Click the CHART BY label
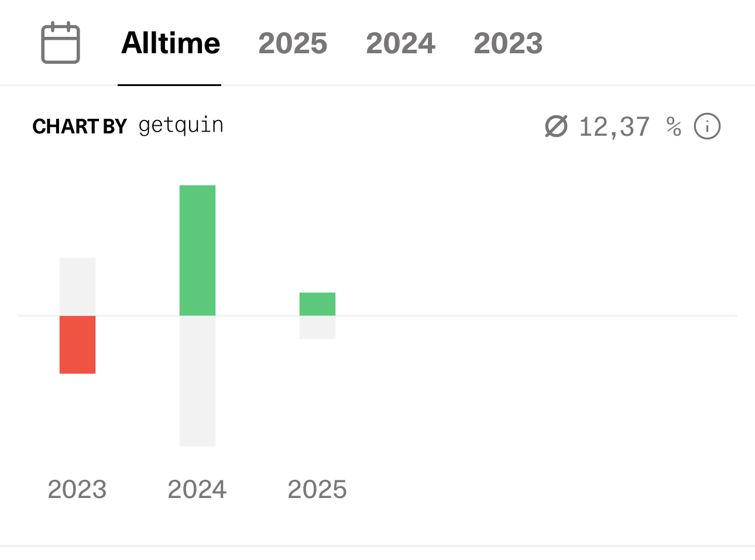The width and height of the screenshot is (755, 560). (x=80, y=126)
